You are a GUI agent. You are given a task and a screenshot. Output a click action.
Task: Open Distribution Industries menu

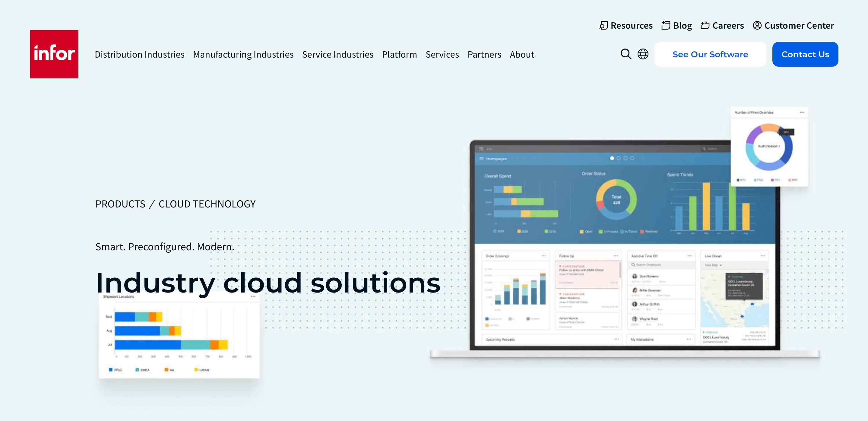point(140,55)
